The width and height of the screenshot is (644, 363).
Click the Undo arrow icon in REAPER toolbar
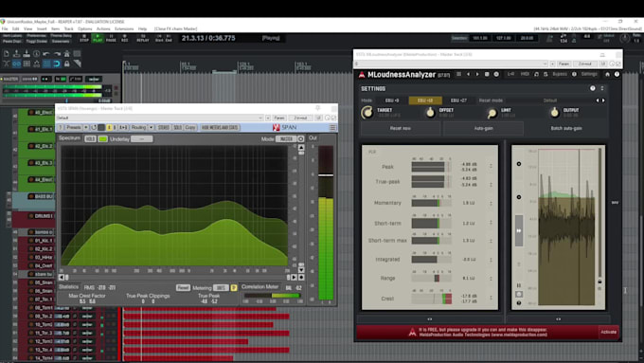46,54
